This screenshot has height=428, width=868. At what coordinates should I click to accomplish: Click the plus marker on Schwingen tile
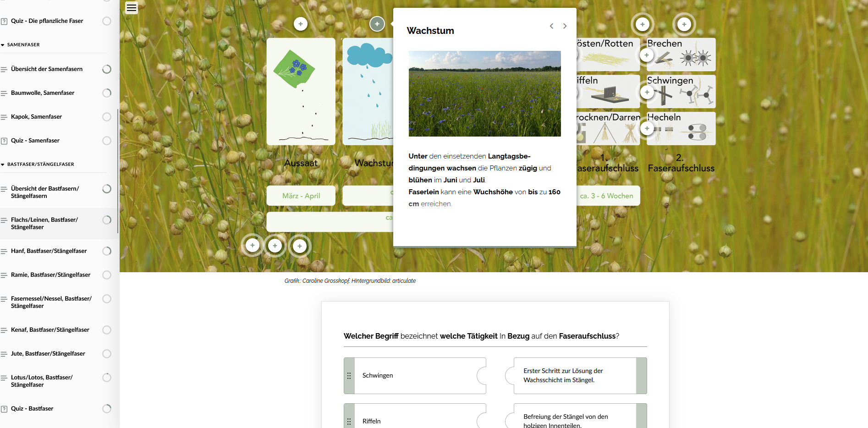pos(647,92)
